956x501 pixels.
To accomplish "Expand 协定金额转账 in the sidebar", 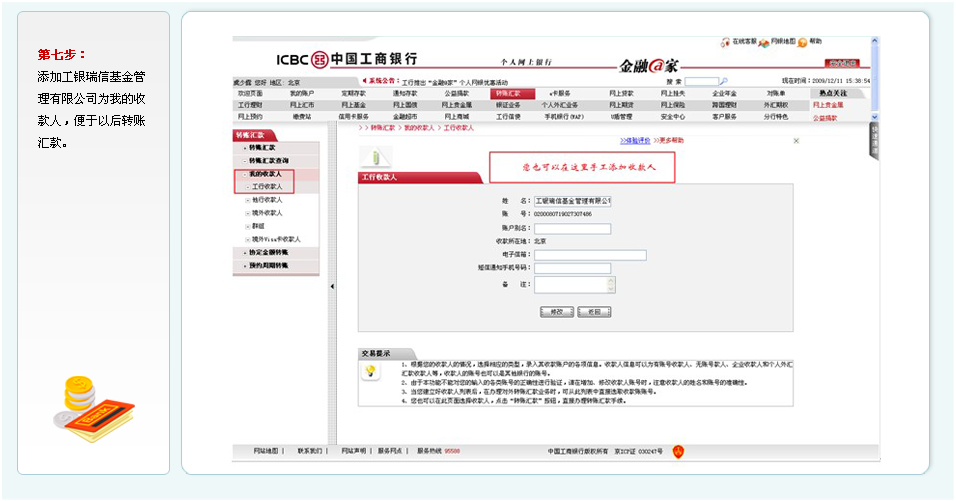I will (268, 252).
